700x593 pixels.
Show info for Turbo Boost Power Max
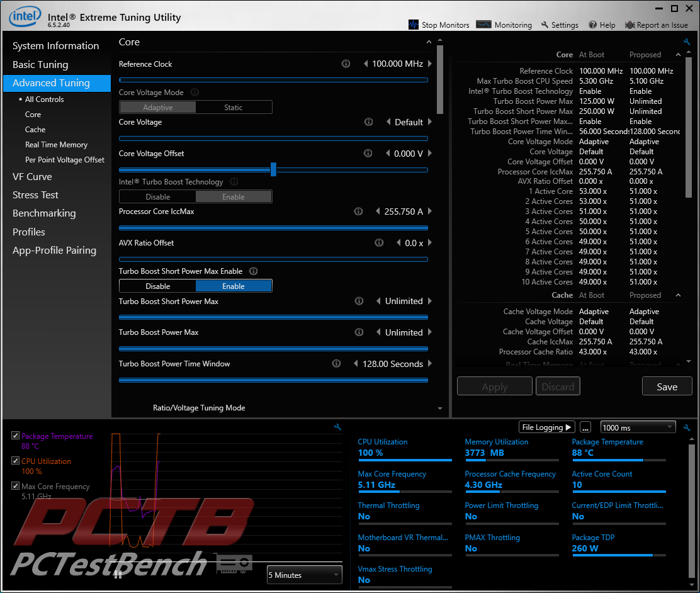359,332
